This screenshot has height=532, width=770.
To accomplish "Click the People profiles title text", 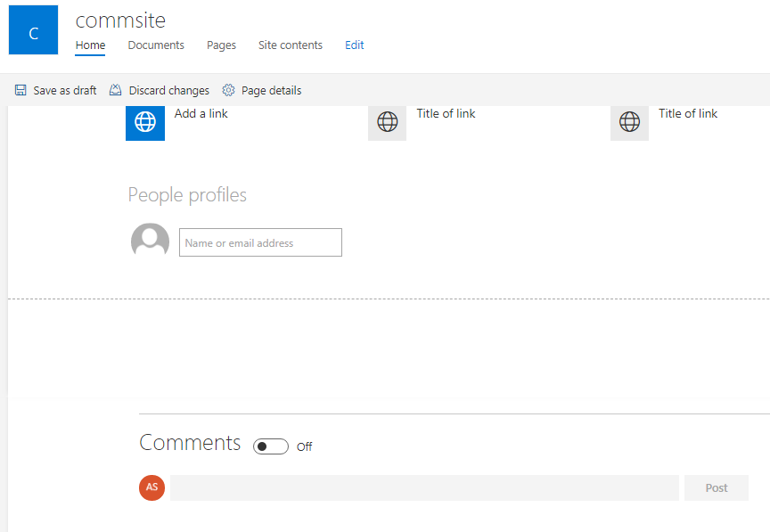I will tap(187, 195).
